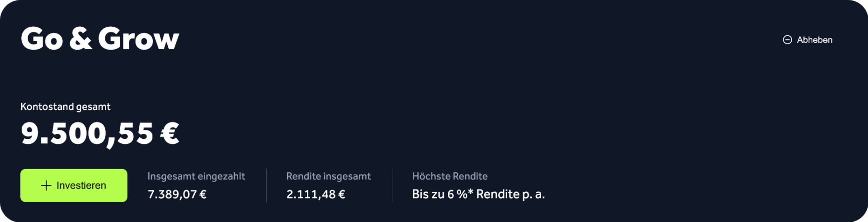Image resolution: width=868 pixels, height=222 pixels.
Task: Click the minus-circle icon beside Abheben
Action: pos(787,40)
